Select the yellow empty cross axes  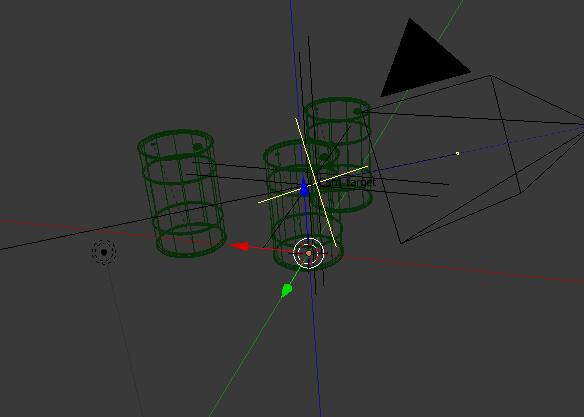[314, 183]
